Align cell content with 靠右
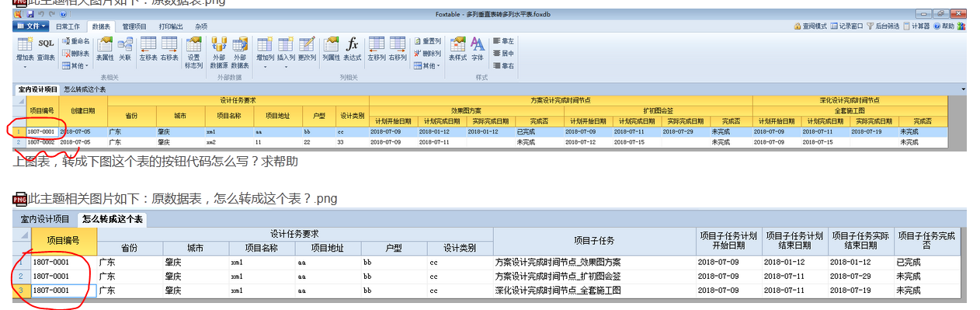Screen dimensions: 980x310 click(503, 66)
